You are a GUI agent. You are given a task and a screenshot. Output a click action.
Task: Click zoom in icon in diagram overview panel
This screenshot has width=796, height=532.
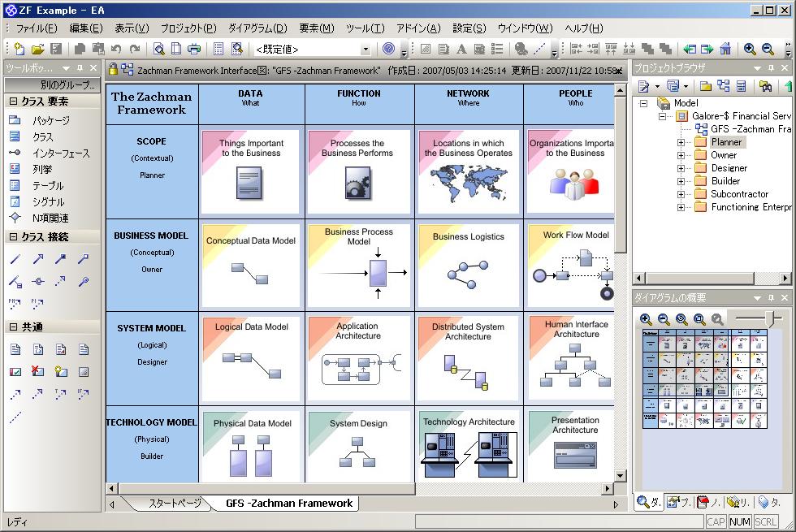pos(646,319)
